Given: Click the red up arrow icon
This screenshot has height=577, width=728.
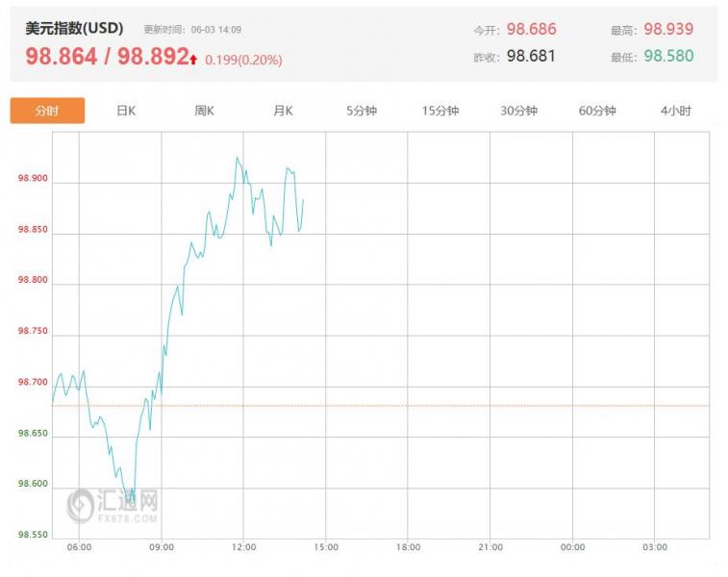Looking at the screenshot, I should pos(193,60).
